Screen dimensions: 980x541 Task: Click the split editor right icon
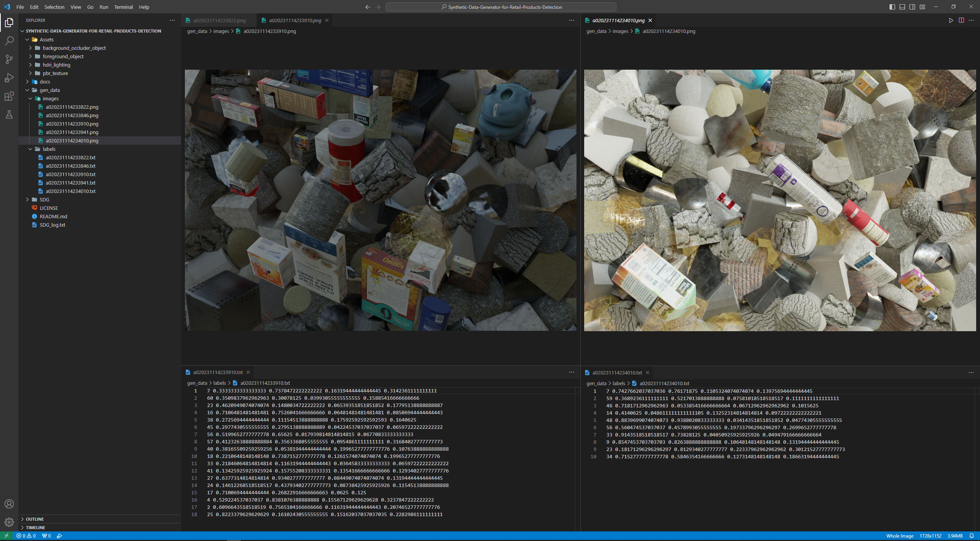click(x=961, y=20)
